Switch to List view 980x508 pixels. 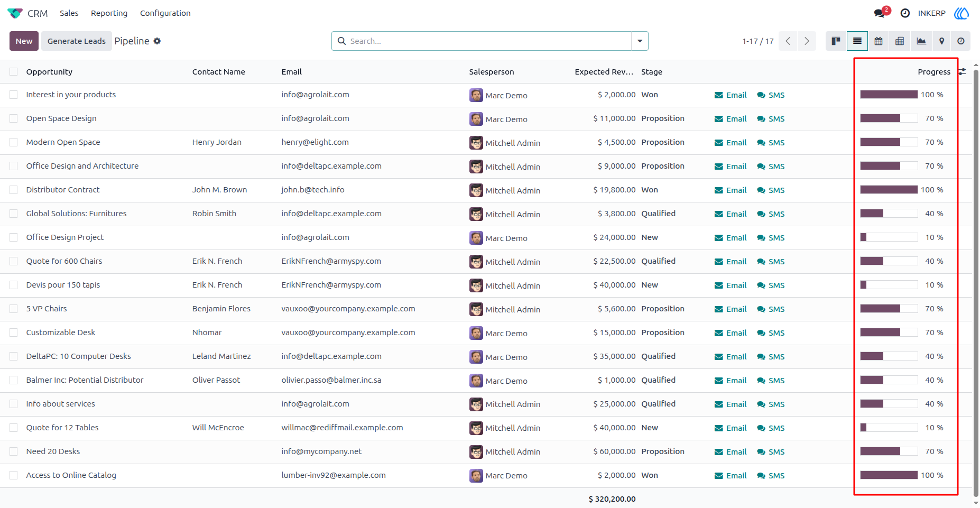[x=857, y=41]
